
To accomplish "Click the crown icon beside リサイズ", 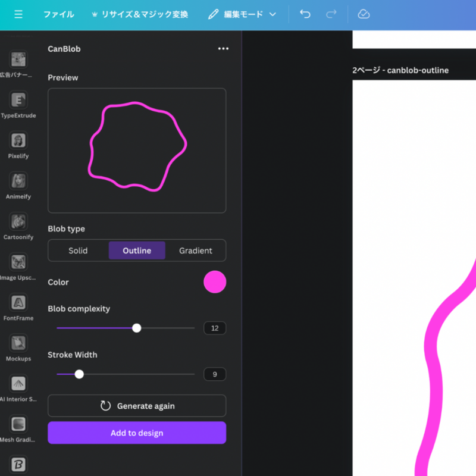I will pyautogui.click(x=95, y=14).
